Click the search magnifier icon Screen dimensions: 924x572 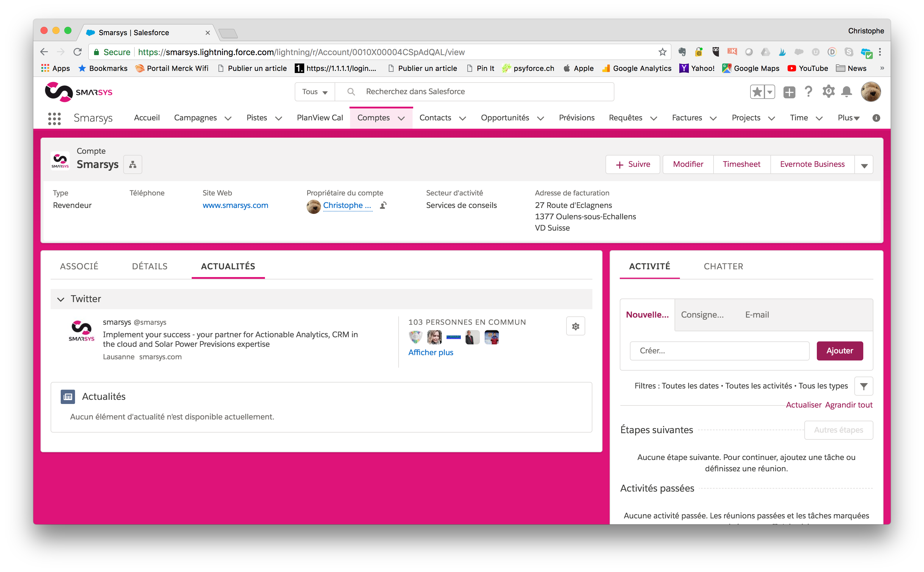click(x=351, y=91)
